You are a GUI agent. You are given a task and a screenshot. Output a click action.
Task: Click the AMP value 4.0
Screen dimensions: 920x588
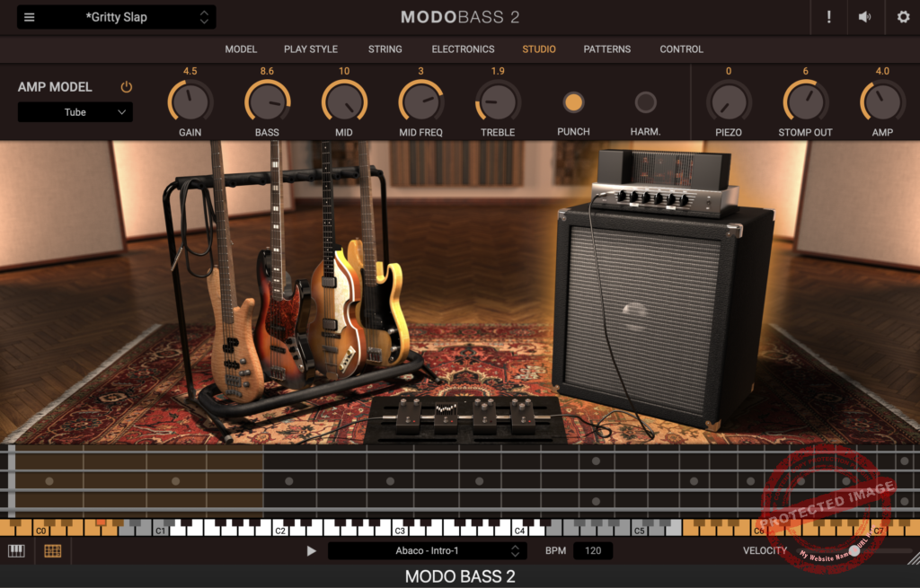coord(882,71)
